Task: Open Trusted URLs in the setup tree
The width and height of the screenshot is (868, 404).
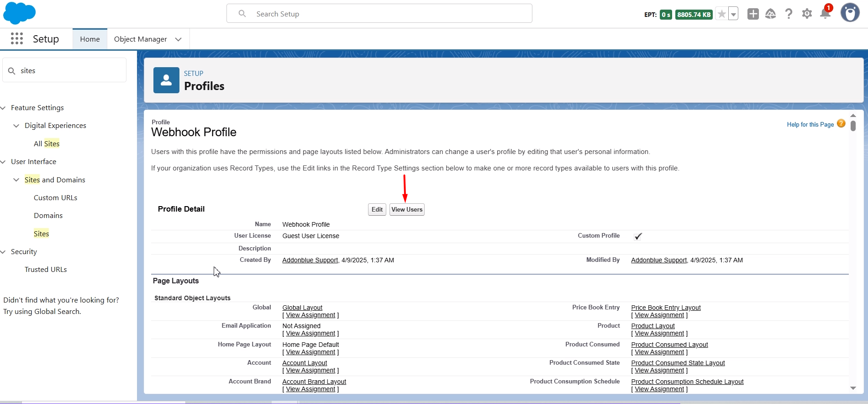Action: (46, 270)
